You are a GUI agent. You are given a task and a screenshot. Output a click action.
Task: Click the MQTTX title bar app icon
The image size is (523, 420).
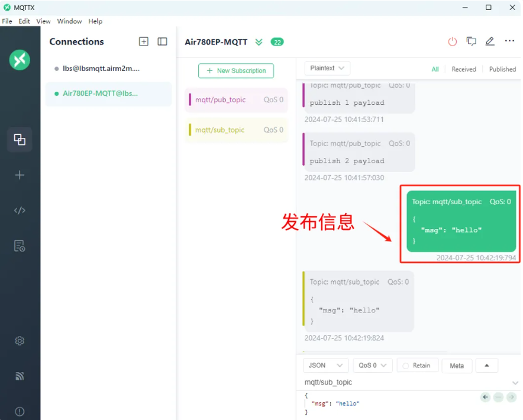[x=7, y=7]
